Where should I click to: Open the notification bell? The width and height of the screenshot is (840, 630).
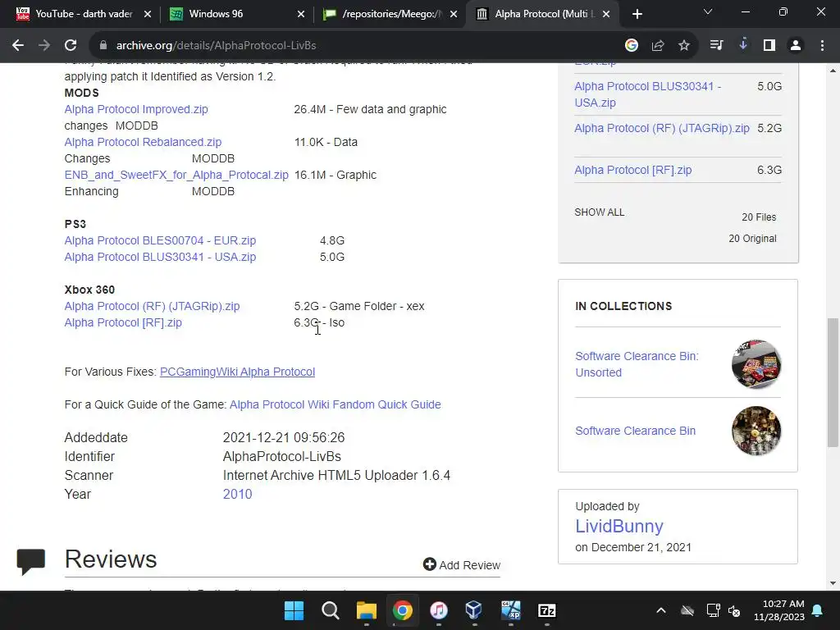(818, 610)
